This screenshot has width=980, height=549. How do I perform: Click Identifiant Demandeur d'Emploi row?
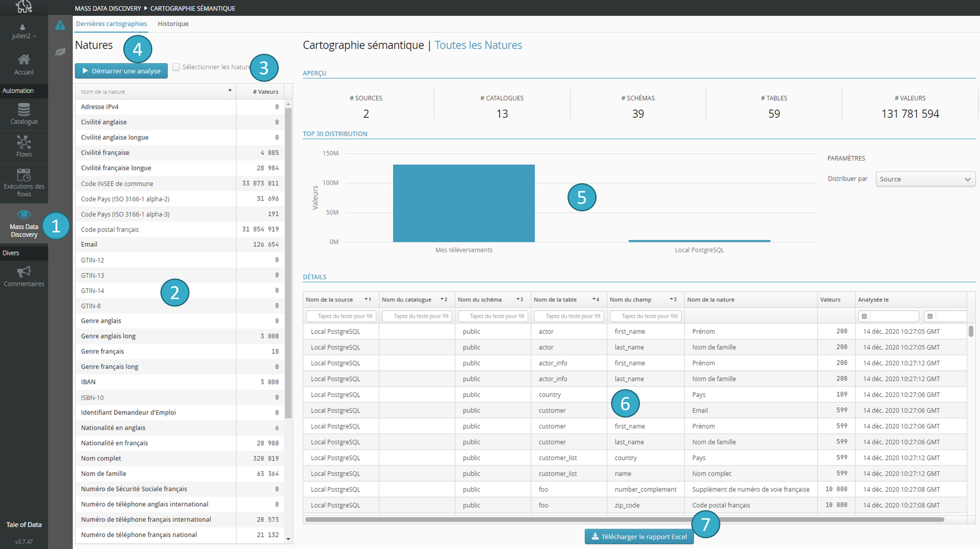tap(179, 412)
